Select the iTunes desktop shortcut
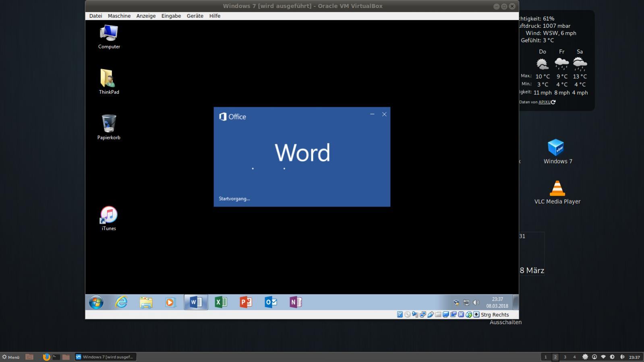The image size is (644, 362). pyautogui.click(x=109, y=219)
